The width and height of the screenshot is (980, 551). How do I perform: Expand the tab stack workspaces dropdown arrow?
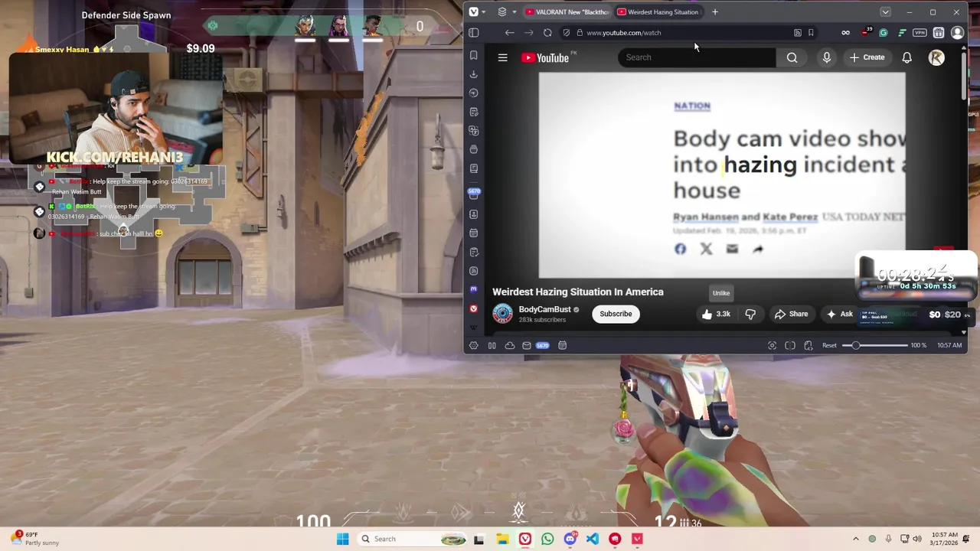(514, 12)
